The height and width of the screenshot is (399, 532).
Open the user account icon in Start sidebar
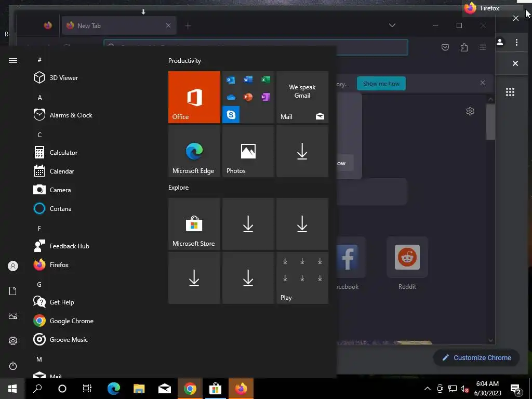[x=13, y=266]
